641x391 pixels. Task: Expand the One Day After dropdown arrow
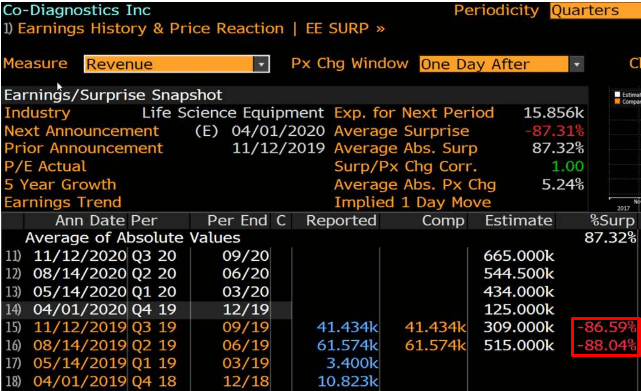coord(577,64)
